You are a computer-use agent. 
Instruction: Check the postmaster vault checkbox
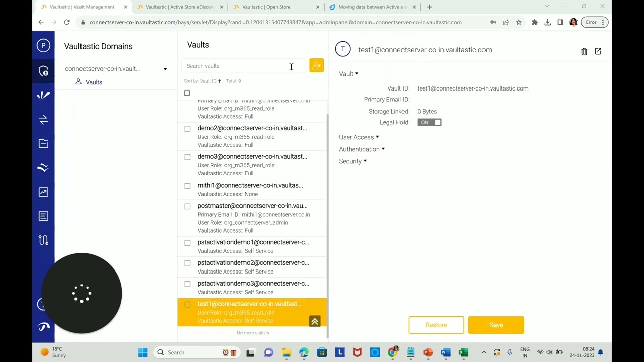coord(187,207)
